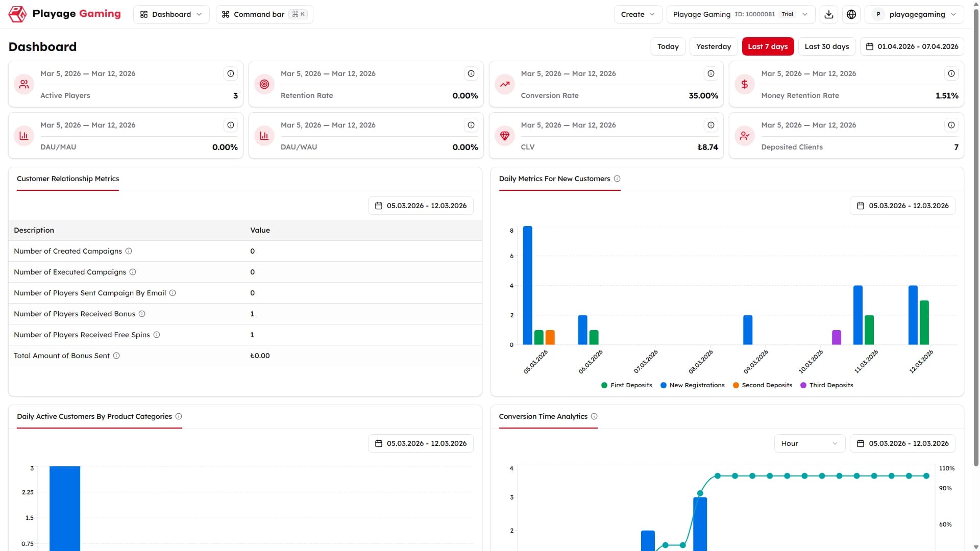Expand the Create dropdown
980x551 pixels.
click(x=638, y=14)
